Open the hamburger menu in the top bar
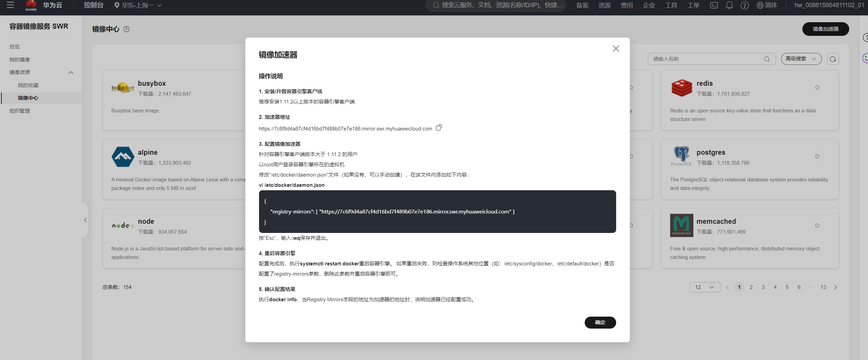The height and width of the screenshot is (360, 868). 10,5
